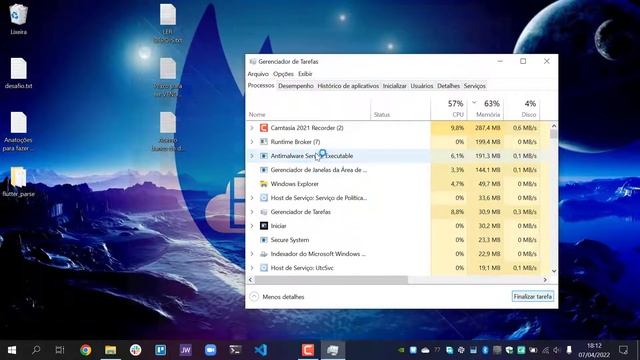
Task: Collapse view with the Menos detalhes arrow
Action: pyautogui.click(x=254, y=296)
